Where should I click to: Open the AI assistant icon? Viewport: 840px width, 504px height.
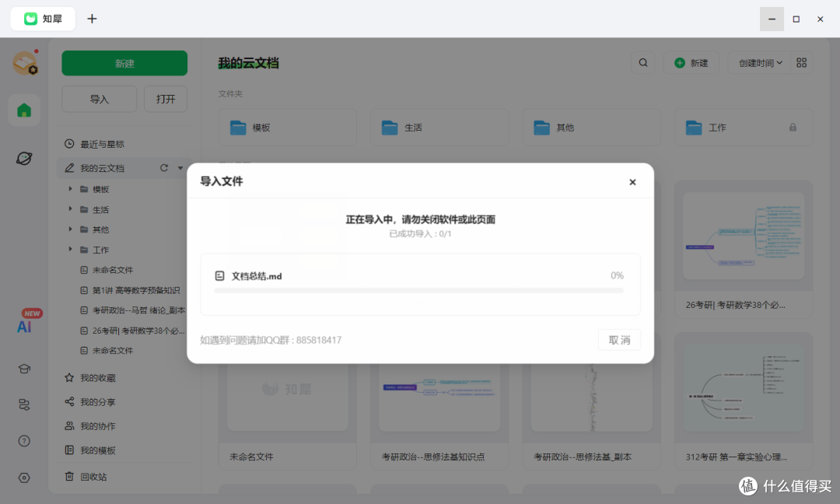tap(24, 327)
